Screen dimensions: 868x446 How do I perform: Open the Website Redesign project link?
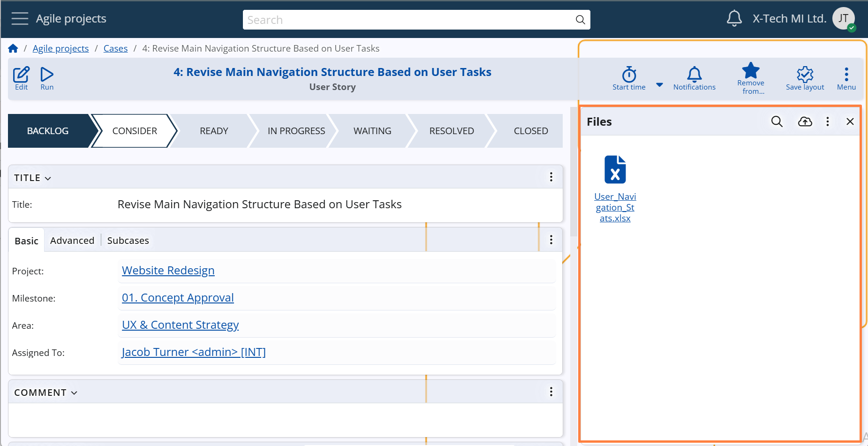click(168, 271)
